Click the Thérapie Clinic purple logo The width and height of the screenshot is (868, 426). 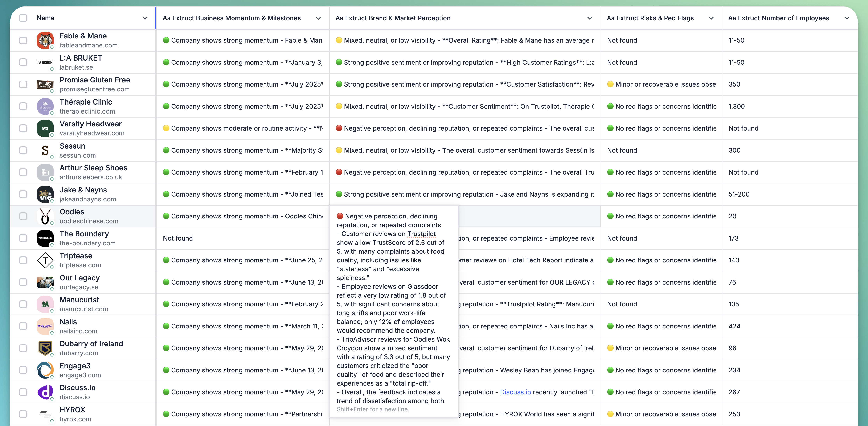tap(45, 106)
